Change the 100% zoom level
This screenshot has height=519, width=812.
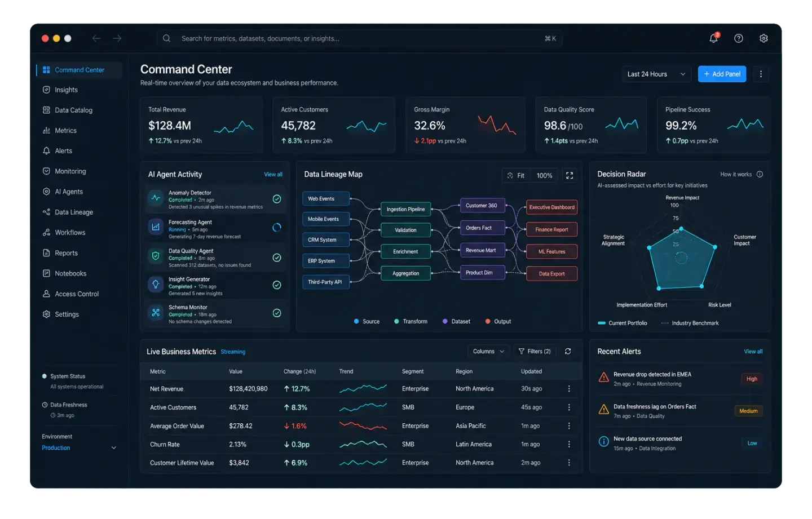(x=544, y=176)
